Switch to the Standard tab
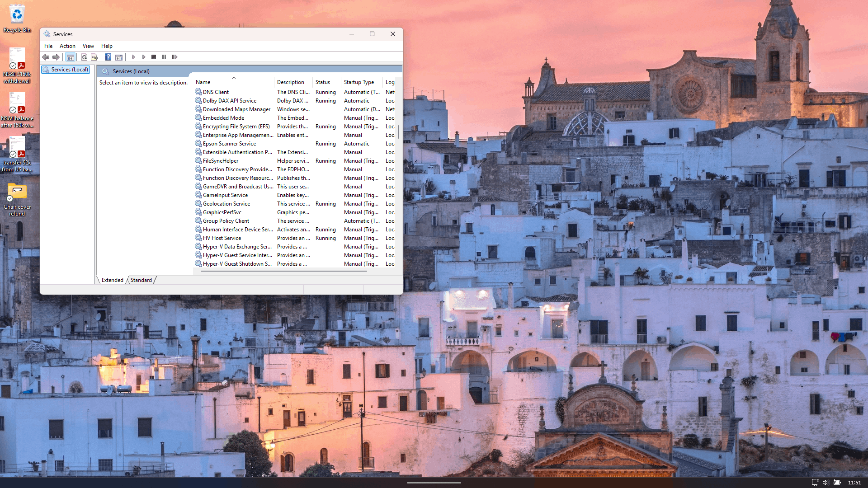 [x=141, y=280]
